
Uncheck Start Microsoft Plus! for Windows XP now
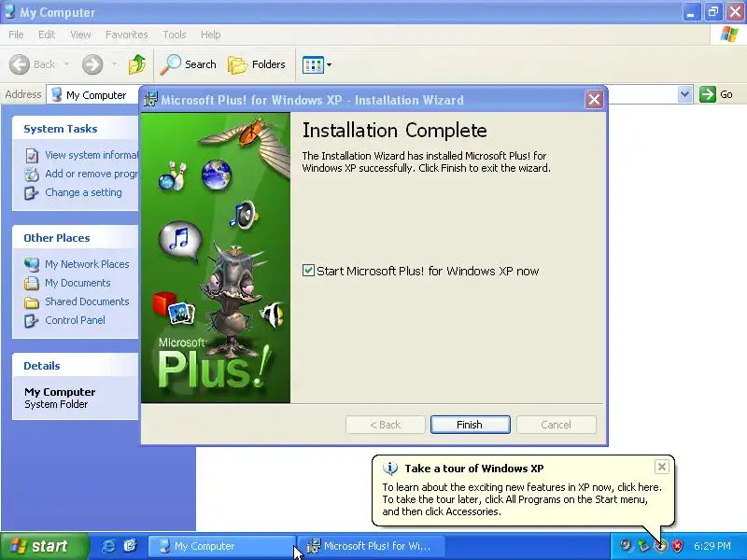point(308,271)
